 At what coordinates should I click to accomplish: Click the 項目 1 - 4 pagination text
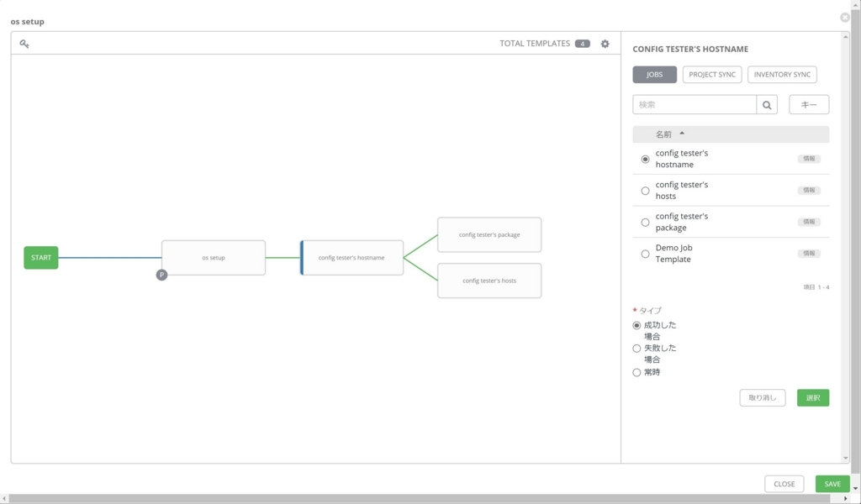(816, 287)
